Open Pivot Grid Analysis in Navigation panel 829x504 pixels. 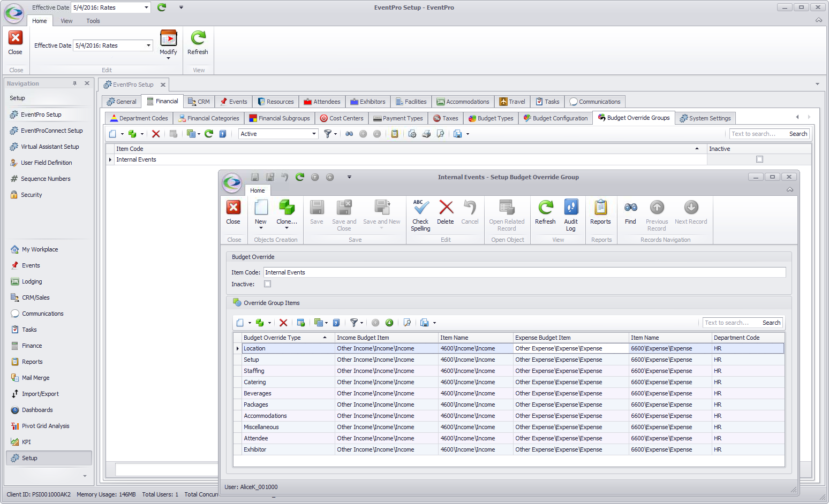click(46, 426)
